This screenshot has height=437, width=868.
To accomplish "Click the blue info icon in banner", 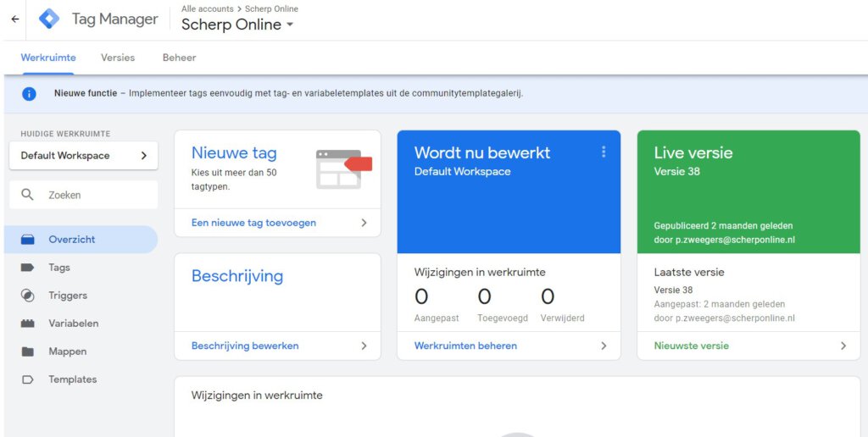I will pyautogui.click(x=29, y=93).
